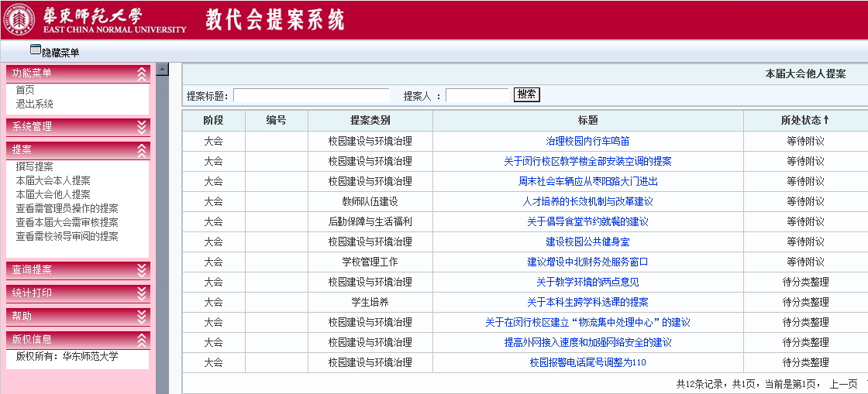Viewport: 868px width, 394px height.
Task: Open proposal 关于教学环境的两点意见
Action: (x=587, y=282)
